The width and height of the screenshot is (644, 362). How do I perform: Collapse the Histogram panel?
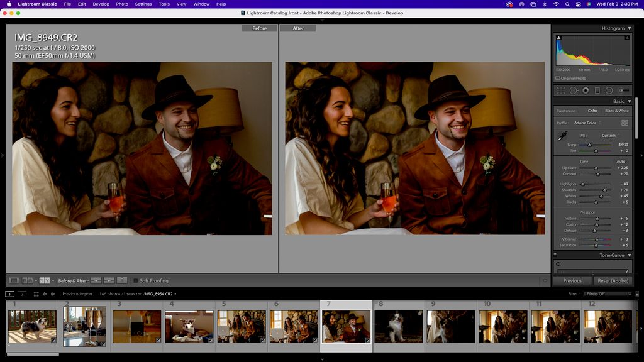tap(629, 28)
